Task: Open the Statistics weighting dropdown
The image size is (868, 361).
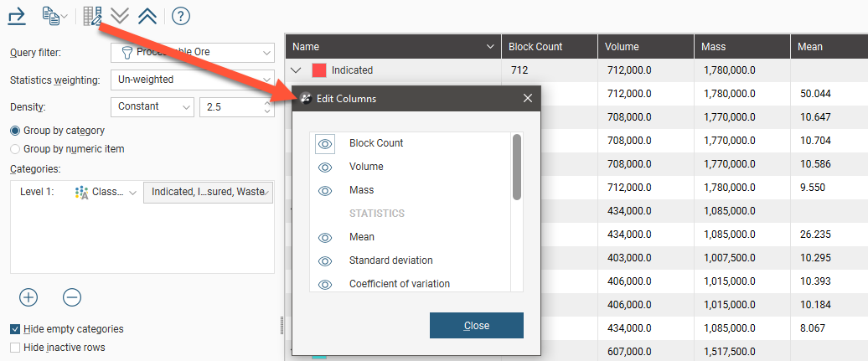Action: pos(192,80)
